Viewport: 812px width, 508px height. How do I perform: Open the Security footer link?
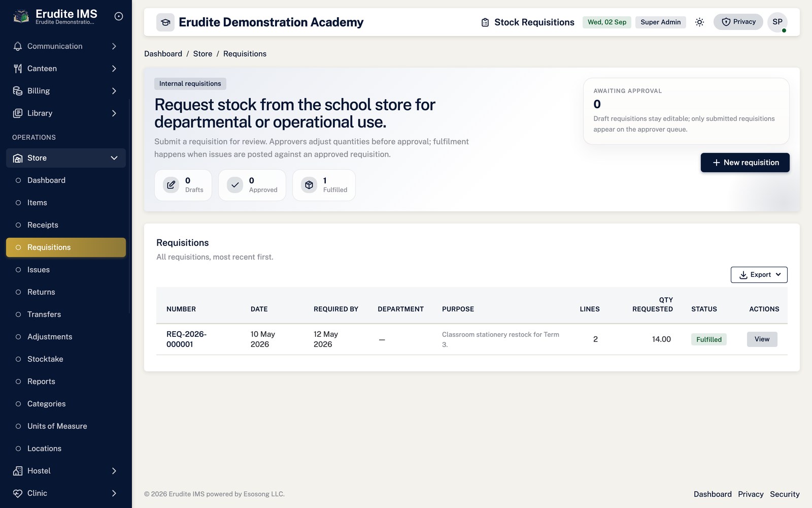pyautogui.click(x=785, y=494)
